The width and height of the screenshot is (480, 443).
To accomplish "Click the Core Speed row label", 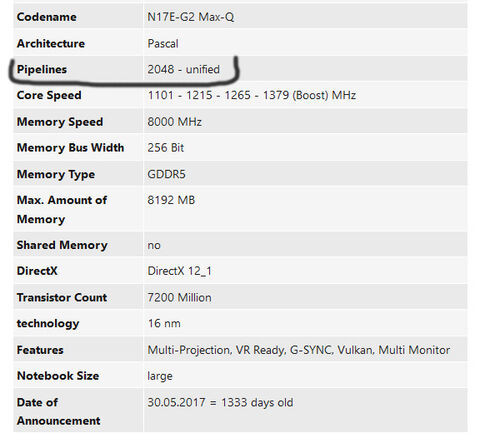I will coord(49,95).
